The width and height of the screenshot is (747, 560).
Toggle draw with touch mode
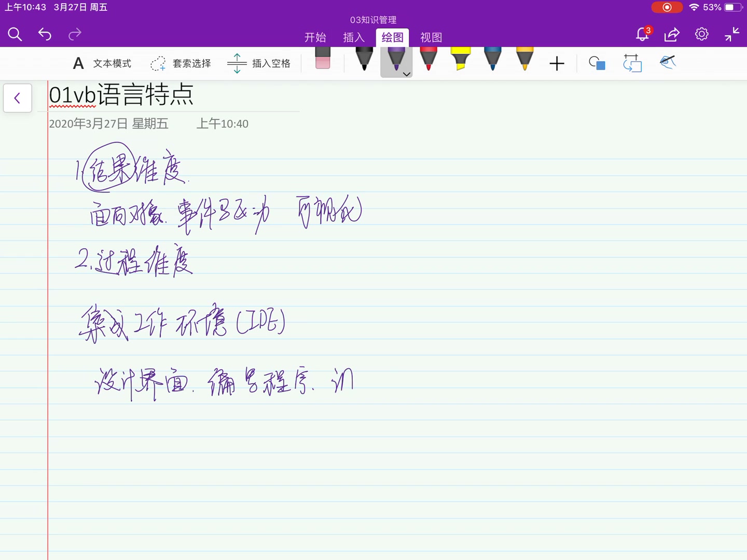(668, 62)
